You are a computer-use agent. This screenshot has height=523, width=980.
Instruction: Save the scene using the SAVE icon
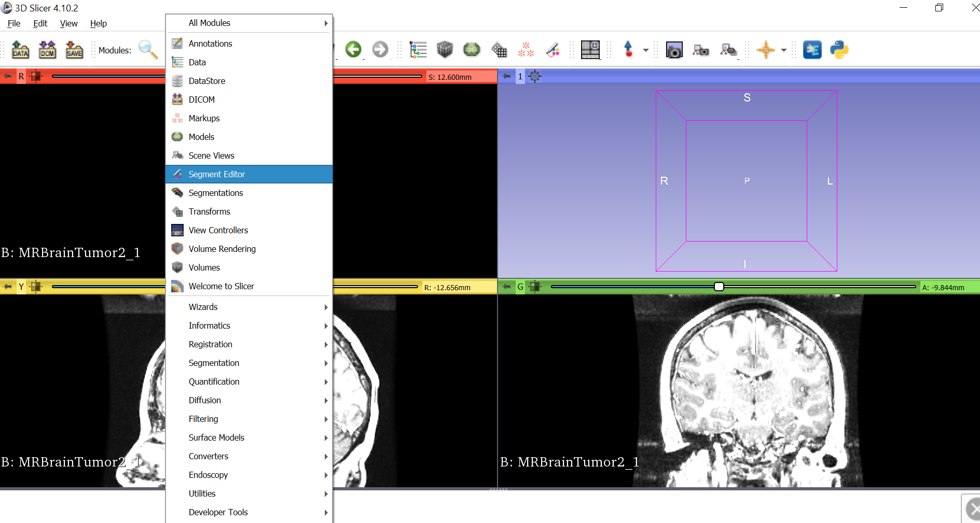click(74, 50)
